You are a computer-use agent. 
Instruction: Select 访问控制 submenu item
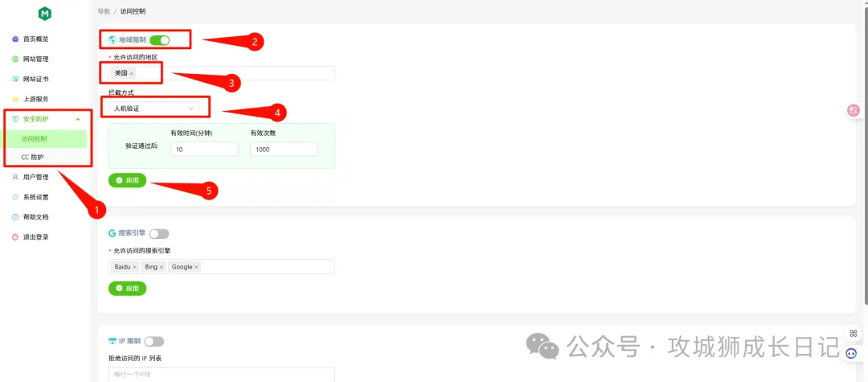pos(45,139)
